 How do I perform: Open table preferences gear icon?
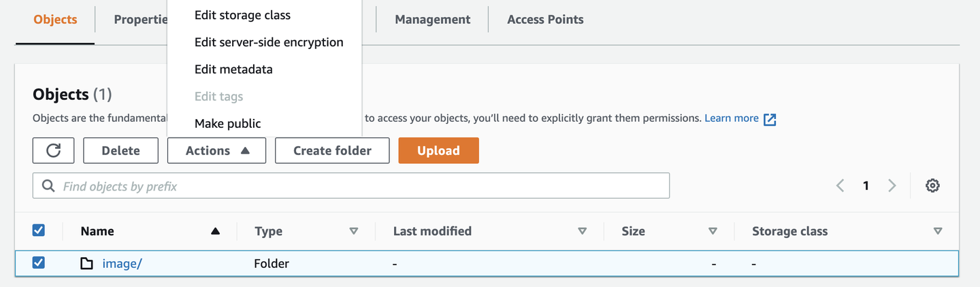pos(932,186)
